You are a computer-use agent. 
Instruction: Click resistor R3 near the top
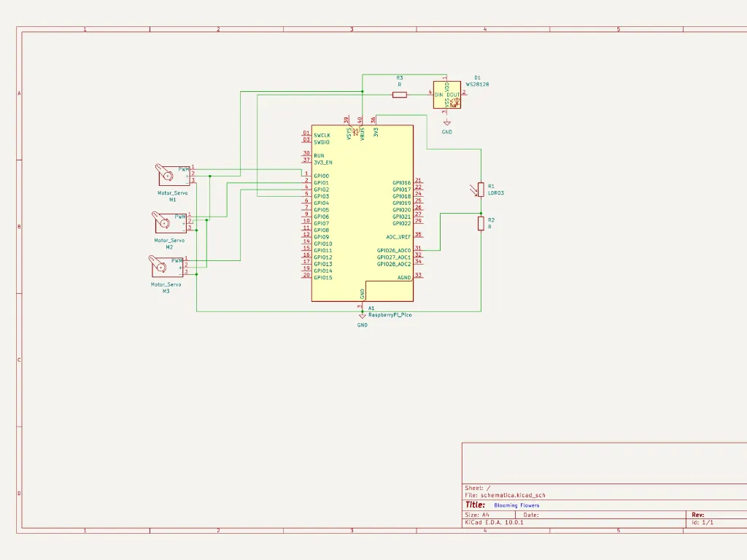400,95
